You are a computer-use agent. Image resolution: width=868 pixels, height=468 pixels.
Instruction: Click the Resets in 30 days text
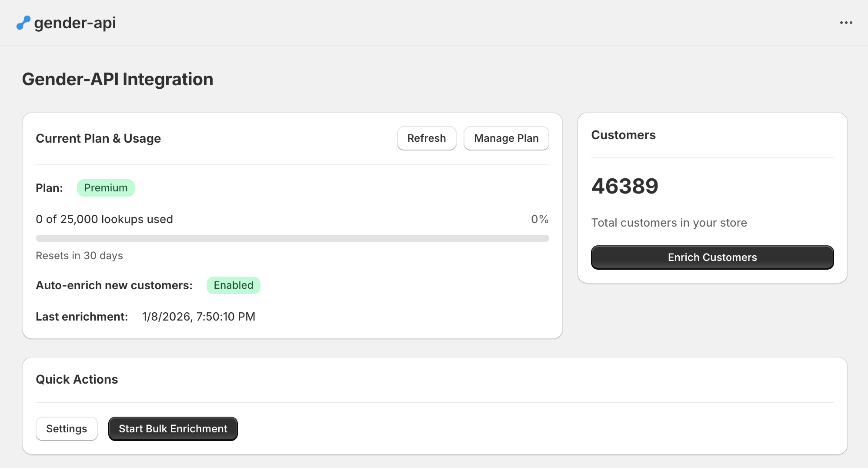(79, 256)
